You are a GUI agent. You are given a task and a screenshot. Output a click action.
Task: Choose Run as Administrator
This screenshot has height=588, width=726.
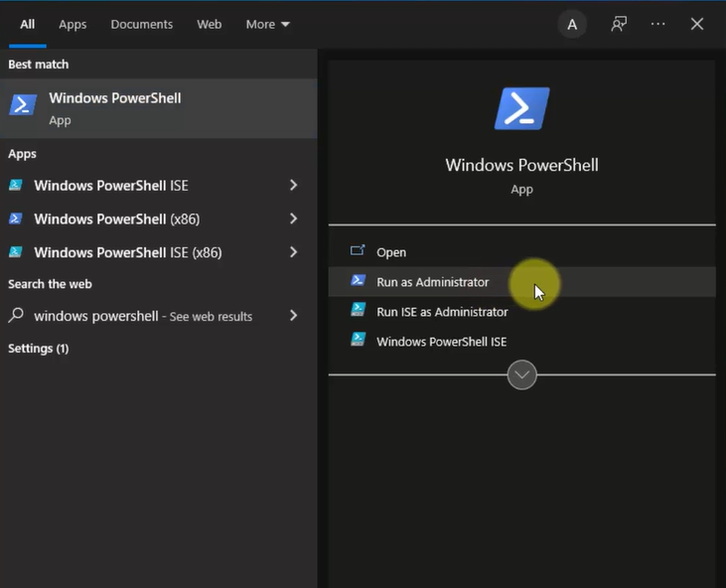[521, 281]
